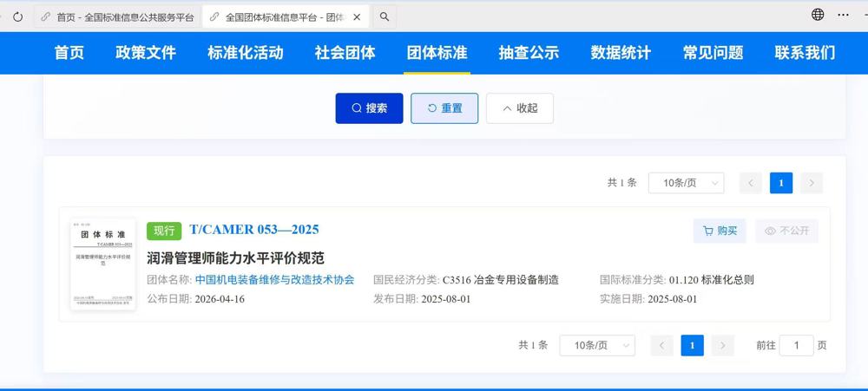The height and width of the screenshot is (391, 868).
Task: Open the T/CAMER 053—2025 standard link
Action: pyautogui.click(x=253, y=230)
